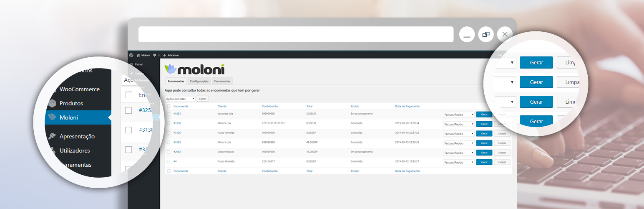Check the box for order #4
The height and width of the screenshot is (209, 644).
point(169,161)
